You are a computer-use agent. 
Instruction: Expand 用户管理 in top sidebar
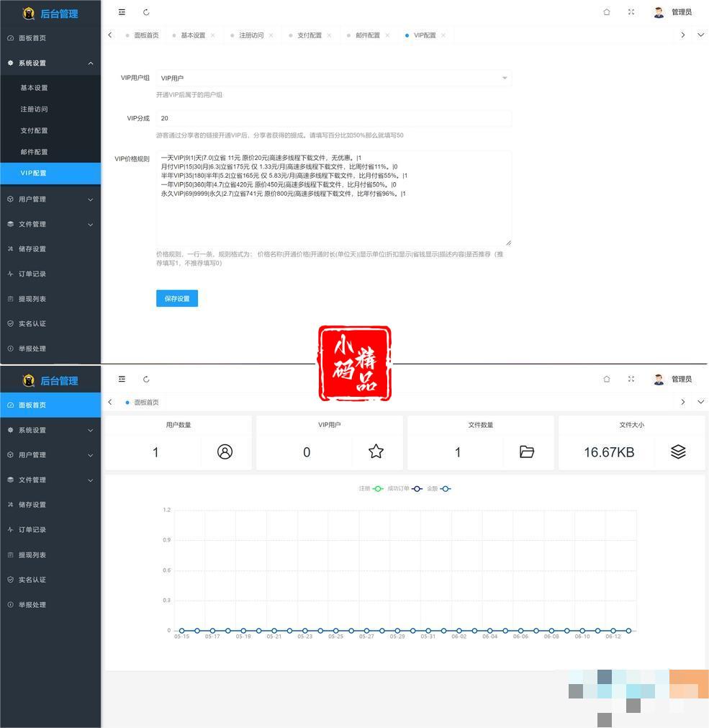click(x=50, y=199)
